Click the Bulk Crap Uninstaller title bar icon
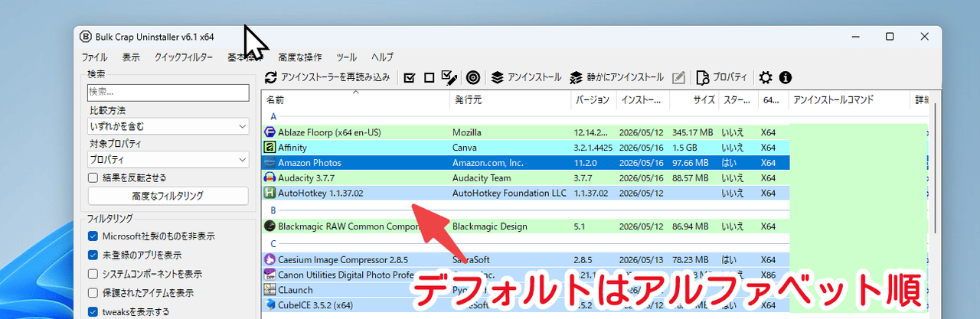This screenshot has width=980, height=319. 87,37
